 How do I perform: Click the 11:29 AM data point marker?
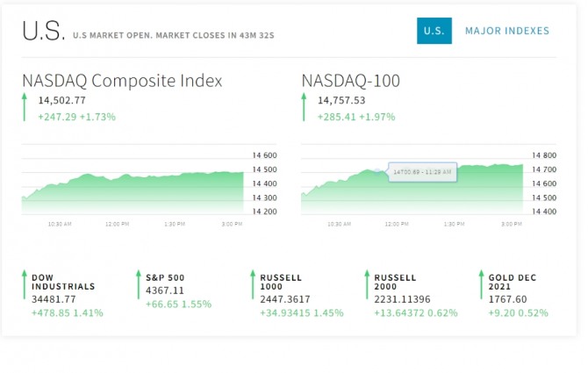[x=377, y=170]
